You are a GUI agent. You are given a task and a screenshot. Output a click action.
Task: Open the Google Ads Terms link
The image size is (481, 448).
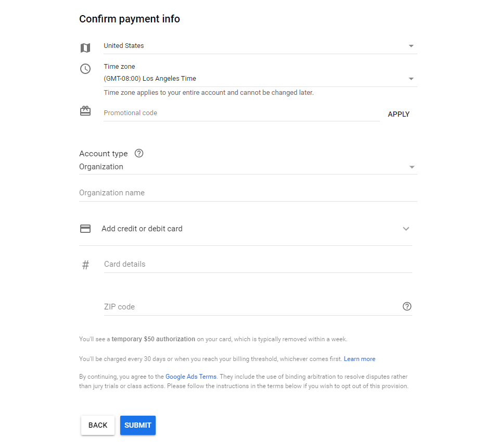[191, 376]
